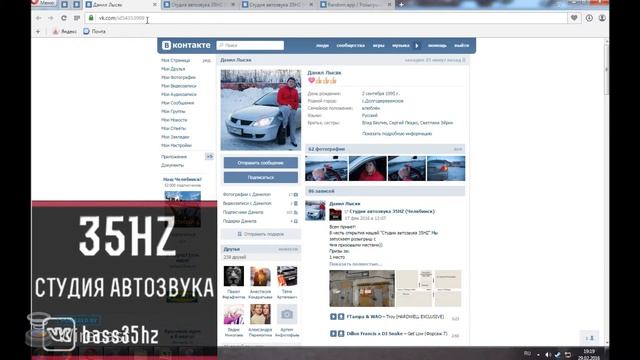Image resolution: width=640 pixels, height=360 pixels.
Task: Click the music play arrow in VK header
Action: (x=417, y=46)
